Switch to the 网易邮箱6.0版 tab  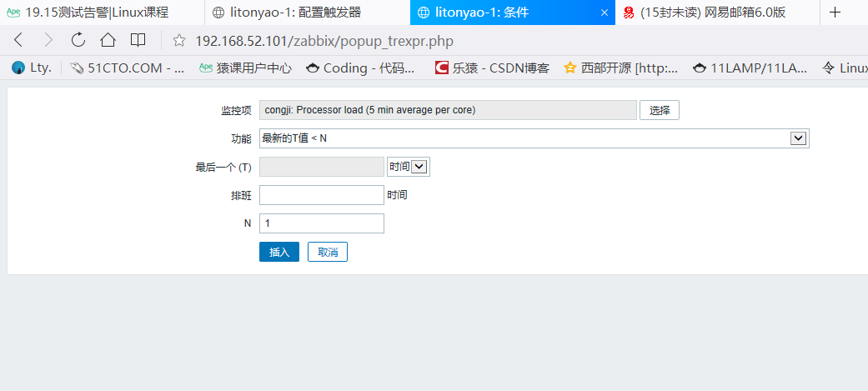(717, 13)
